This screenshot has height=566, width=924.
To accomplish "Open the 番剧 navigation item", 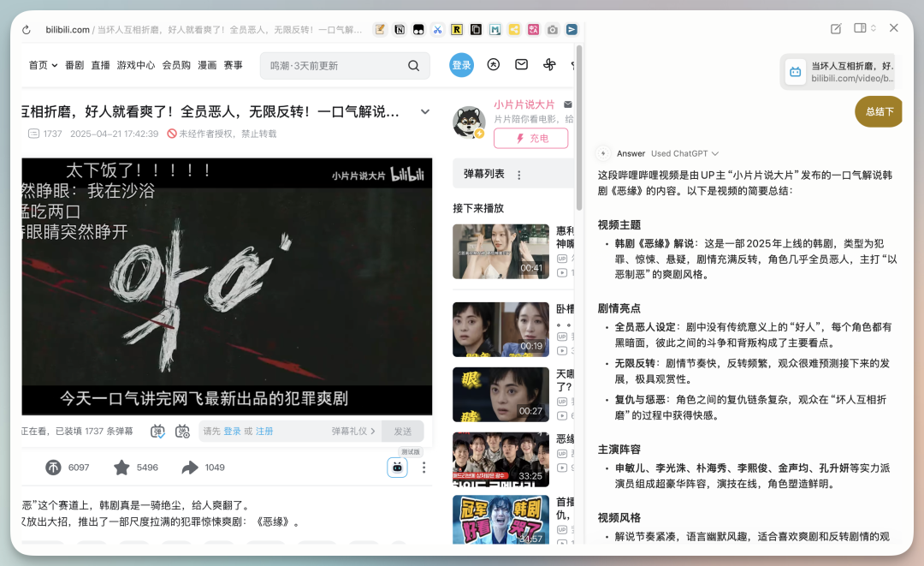I will coord(74,65).
